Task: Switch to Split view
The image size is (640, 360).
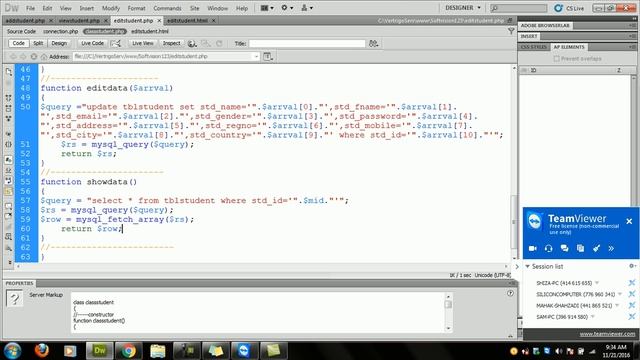Action: click(x=38, y=43)
